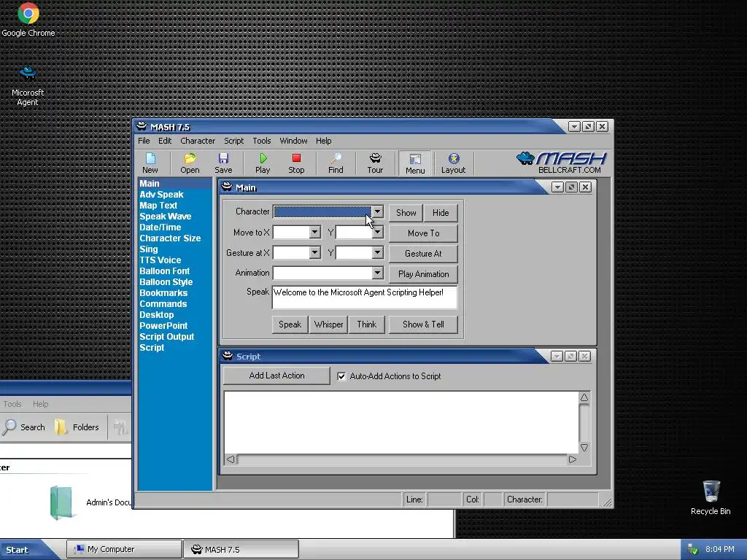The image size is (747, 560).
Task: Expand the Character dropdown
Action: 377,212
